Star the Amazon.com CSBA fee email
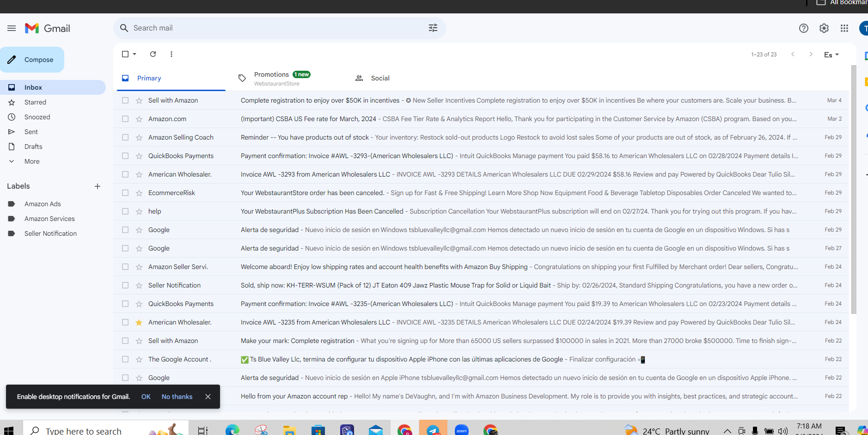Screen dimensions: 868x435 (139, 119)
